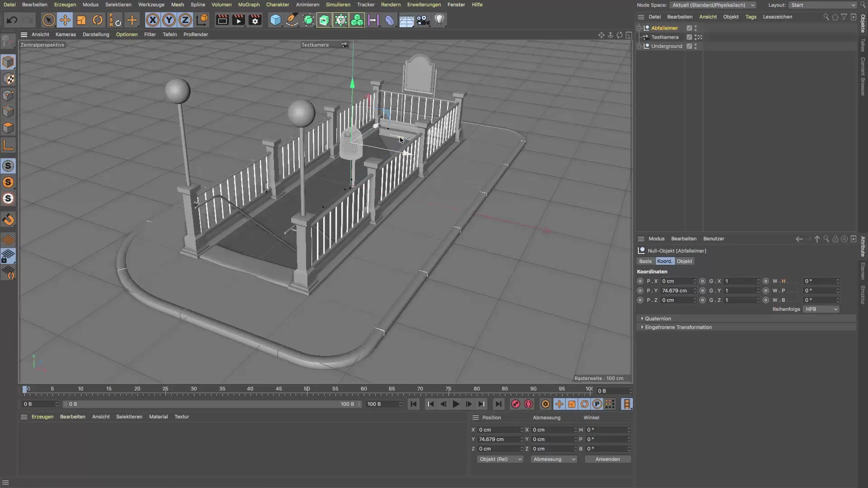Open the deformer bend icon
The height and width of the screenshot is (488, 868).
tap(390, 20)
